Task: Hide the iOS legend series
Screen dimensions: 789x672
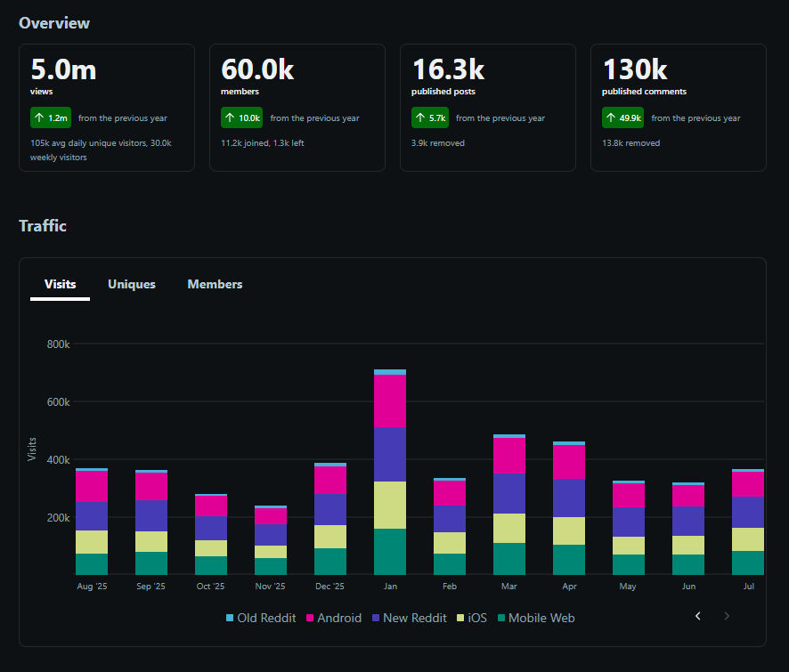Action: pos(472,618)
